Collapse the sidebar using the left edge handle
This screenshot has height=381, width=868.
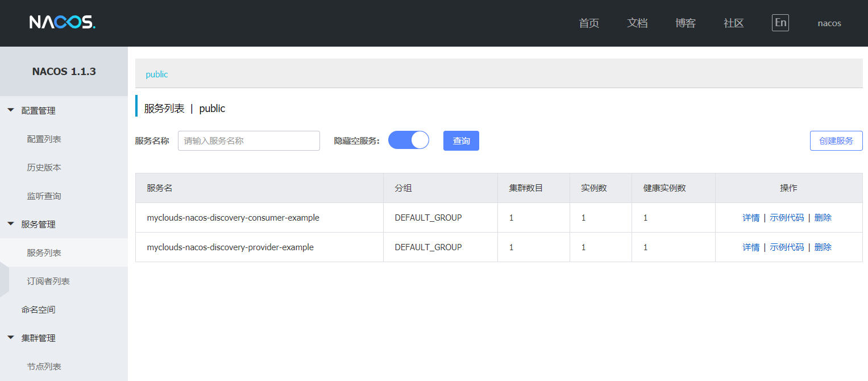(x=4, y=279)
